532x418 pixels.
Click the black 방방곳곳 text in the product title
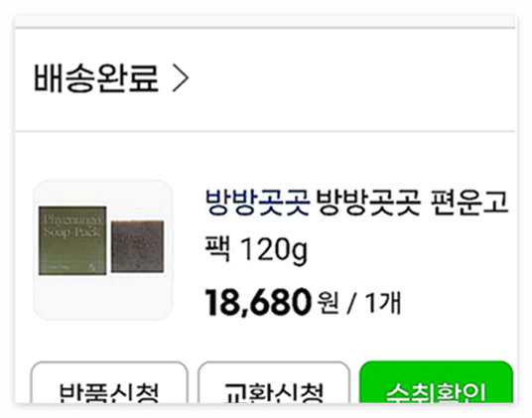point(368,203)
